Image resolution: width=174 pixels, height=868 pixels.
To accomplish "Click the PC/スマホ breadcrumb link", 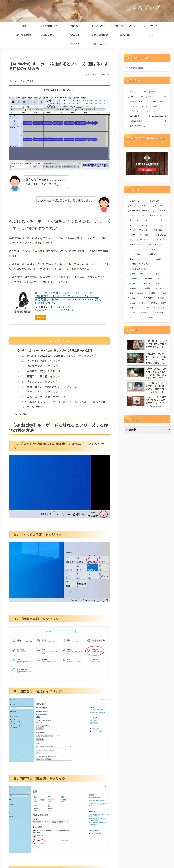I will pyautogui.click(x=29, y=58).
